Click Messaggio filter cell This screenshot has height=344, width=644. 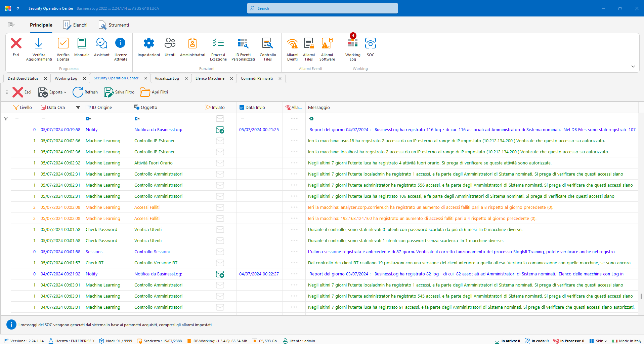click(x=472, y=118)
